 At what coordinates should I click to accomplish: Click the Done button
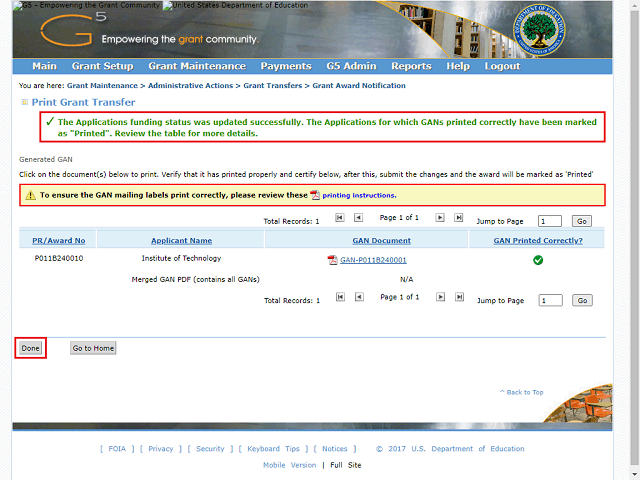[31, 348]
